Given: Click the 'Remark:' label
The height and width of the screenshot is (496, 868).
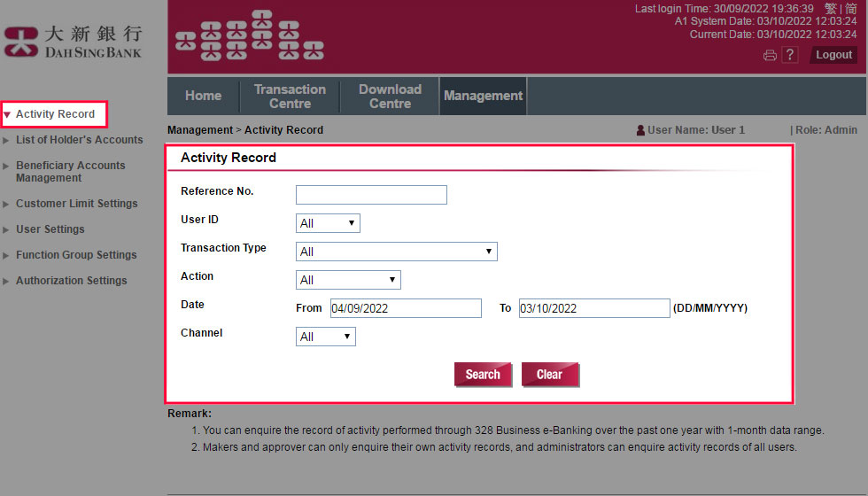Looking at the screenshot, I should pos(190,414).
